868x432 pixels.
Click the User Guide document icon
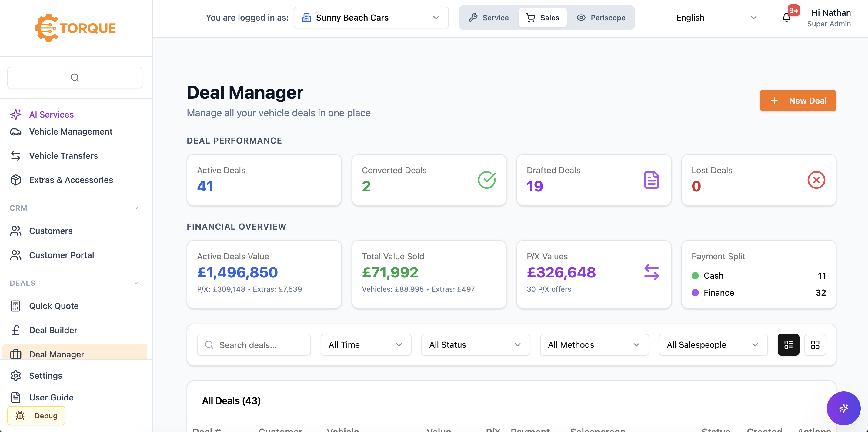point(16,398)
